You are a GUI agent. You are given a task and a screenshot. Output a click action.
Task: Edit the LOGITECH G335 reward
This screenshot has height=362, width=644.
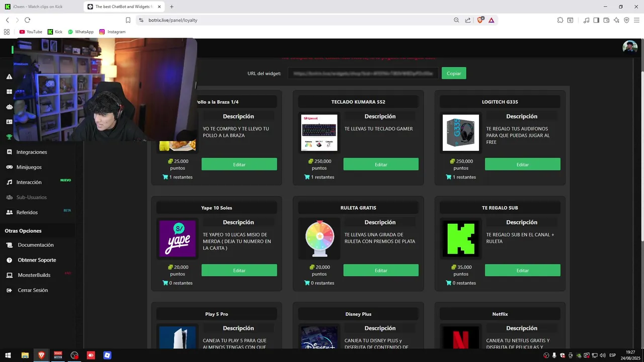tap(522, 164)
